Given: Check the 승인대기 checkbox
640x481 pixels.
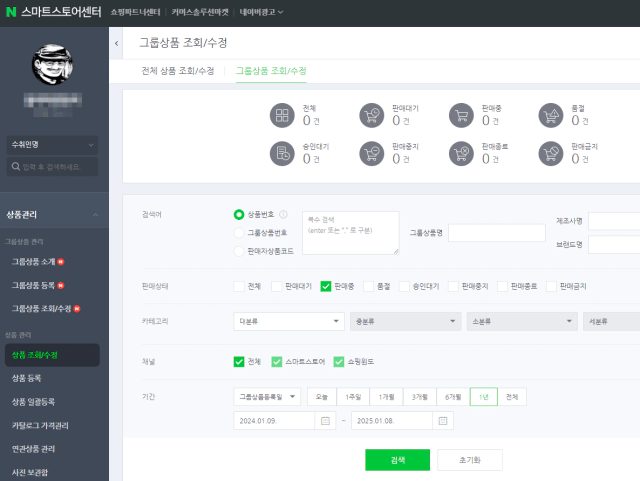Looking at the screenshot, I should click(404, 286).
